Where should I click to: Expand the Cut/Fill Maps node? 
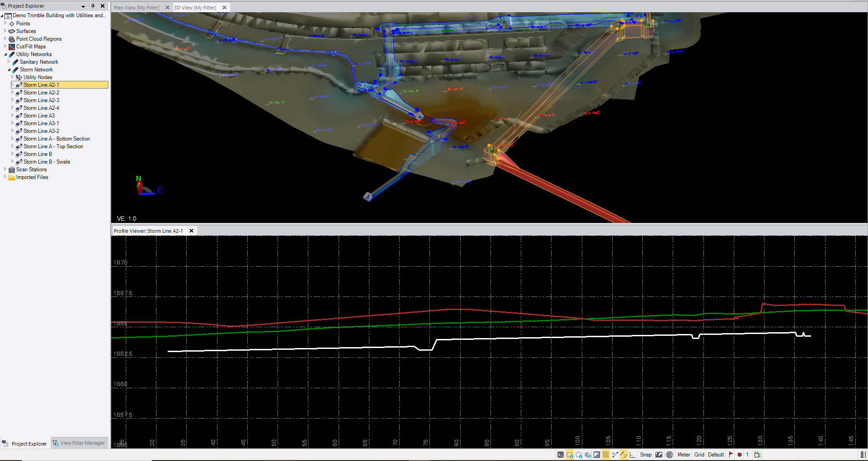(5, 46)
